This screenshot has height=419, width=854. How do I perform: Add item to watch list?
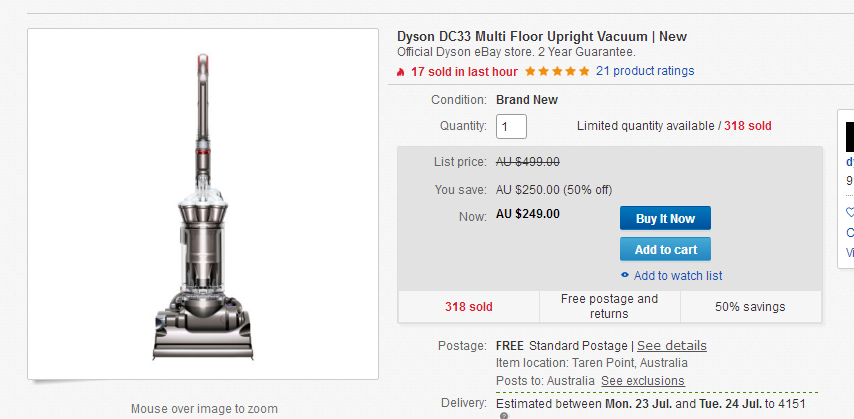click(x=678, y=276)
